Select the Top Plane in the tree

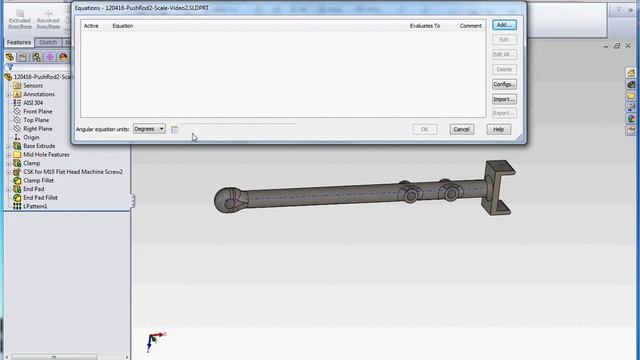pyautogui.click(x=31, y=120)
